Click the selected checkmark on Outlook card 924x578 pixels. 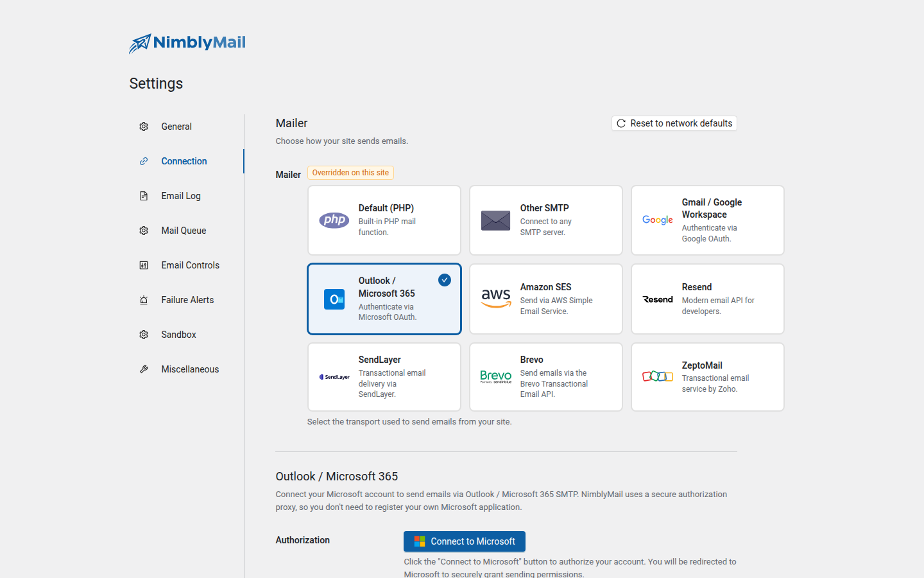(445, 280)
